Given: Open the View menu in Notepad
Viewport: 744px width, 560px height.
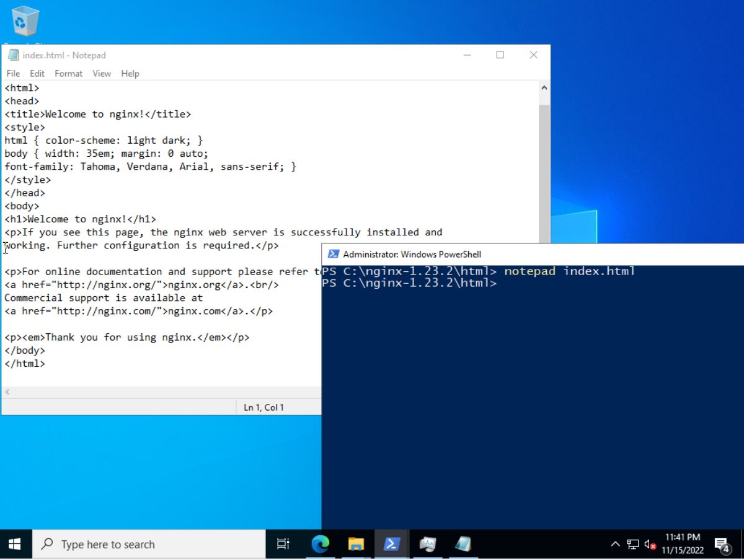Looking at the screenshot, I should [102, 73].
